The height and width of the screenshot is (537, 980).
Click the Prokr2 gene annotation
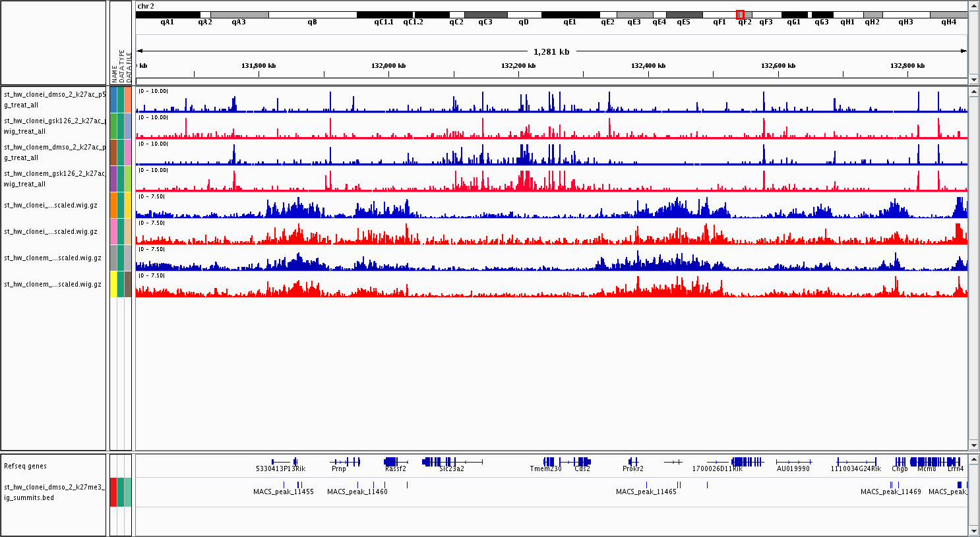[633, 462]
